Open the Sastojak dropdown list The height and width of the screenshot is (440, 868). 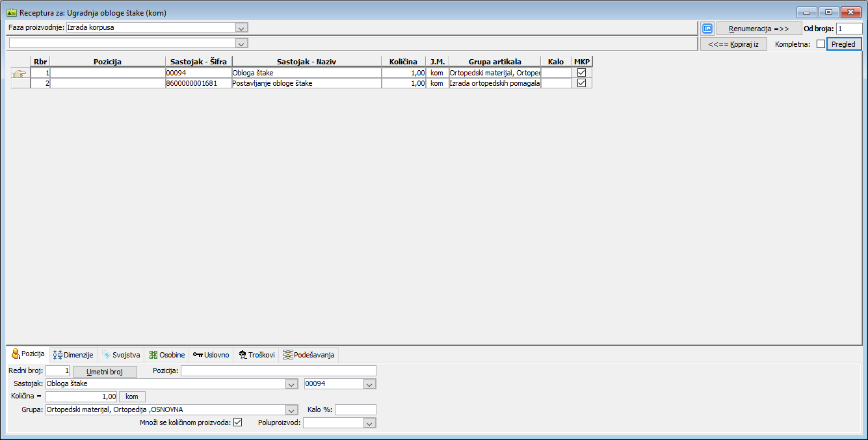coord(292,384)
